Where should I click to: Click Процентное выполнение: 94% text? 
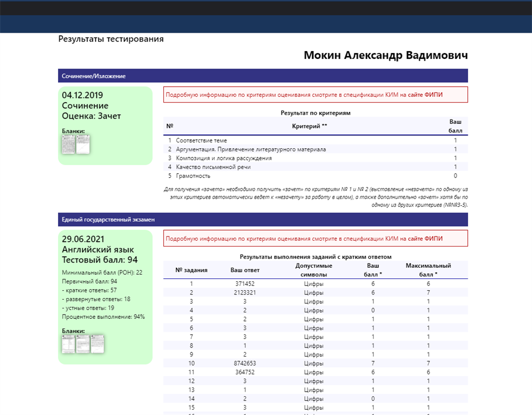coord(104,317)
